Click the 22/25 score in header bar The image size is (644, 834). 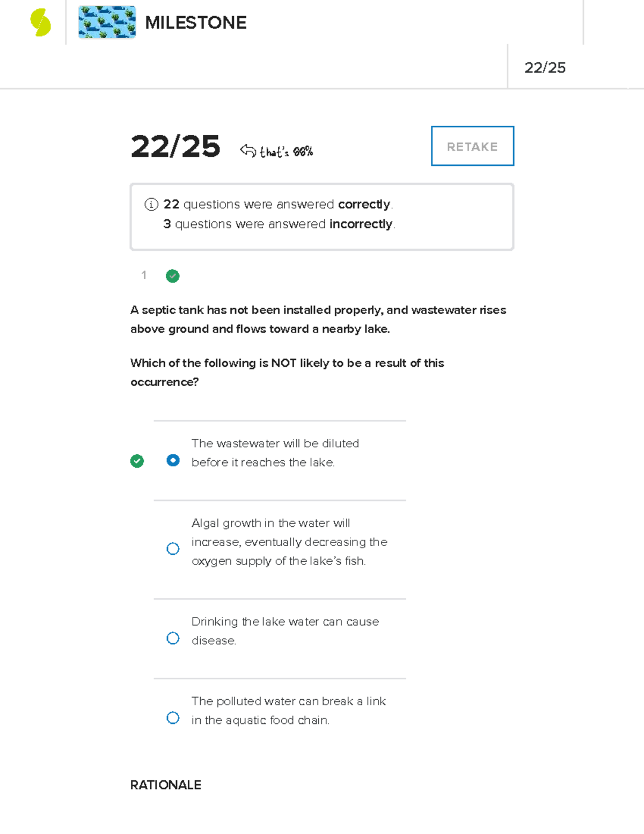click(x=545, y=68)
